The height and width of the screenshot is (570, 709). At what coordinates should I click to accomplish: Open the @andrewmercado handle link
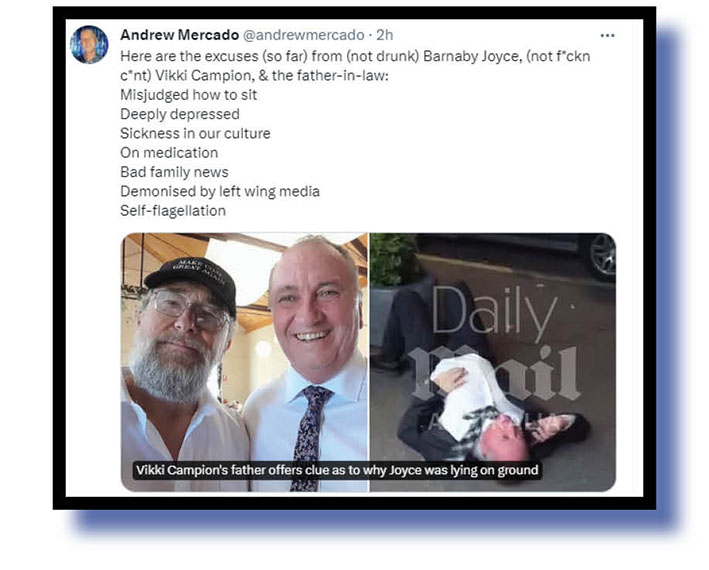point(304,35)
